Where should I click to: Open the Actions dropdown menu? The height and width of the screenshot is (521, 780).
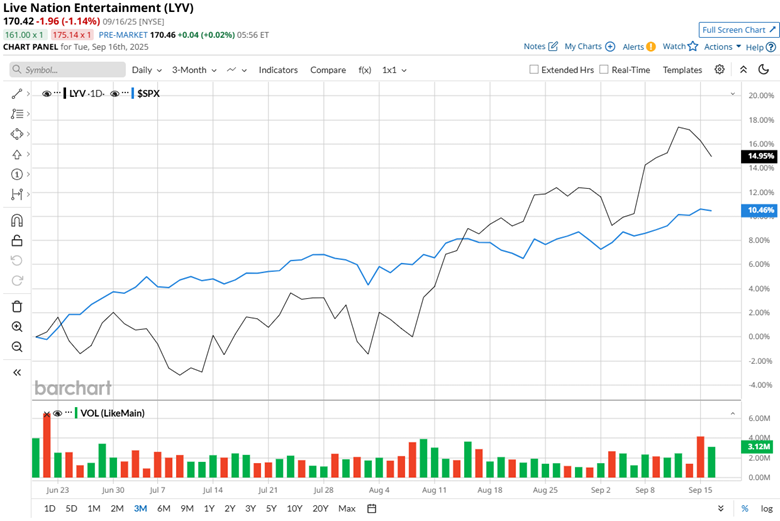pyautogui.click(x=722, y=47)
